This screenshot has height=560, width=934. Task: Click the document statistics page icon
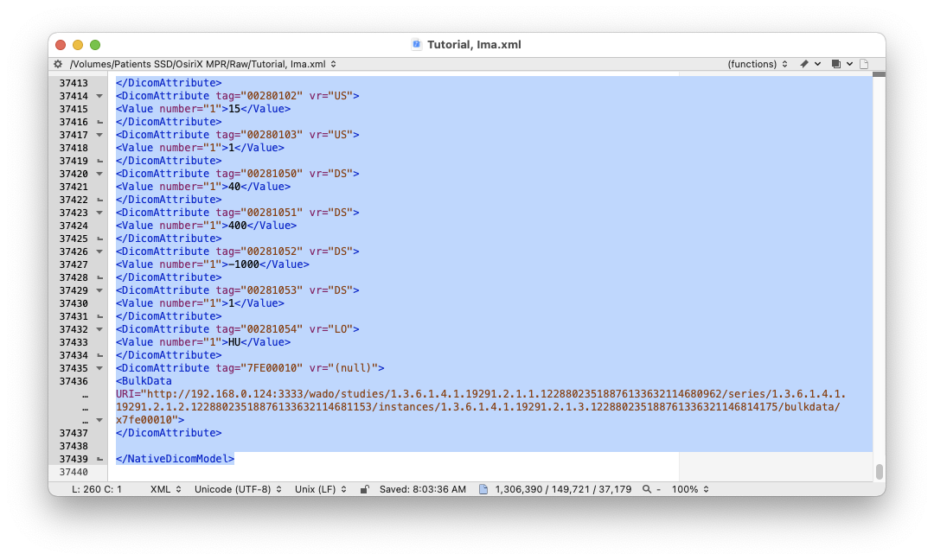coord(483,489)
